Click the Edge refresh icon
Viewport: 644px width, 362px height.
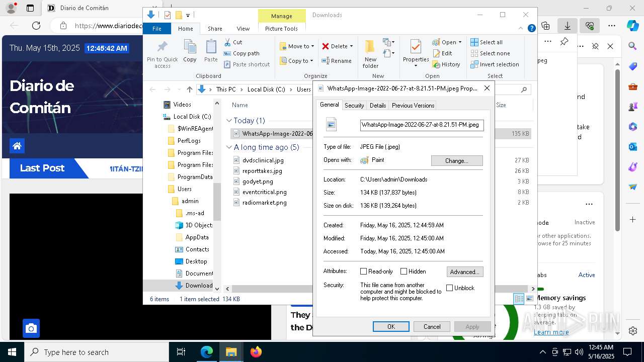(x=36, y=26)
